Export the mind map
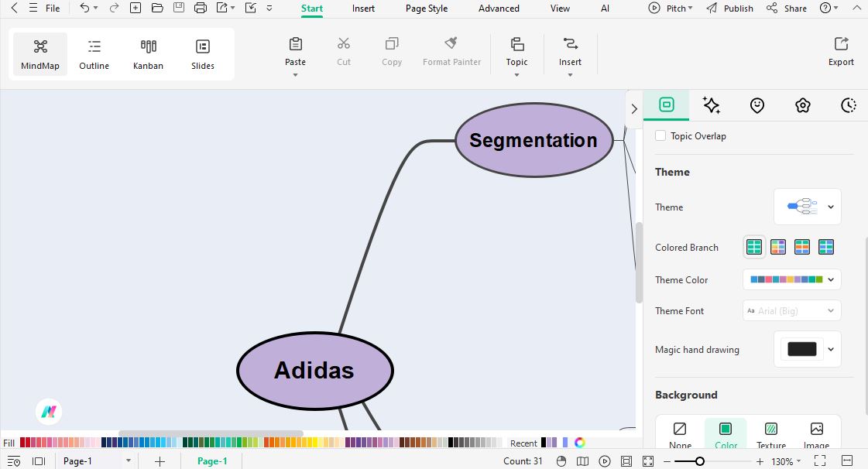 841,51
